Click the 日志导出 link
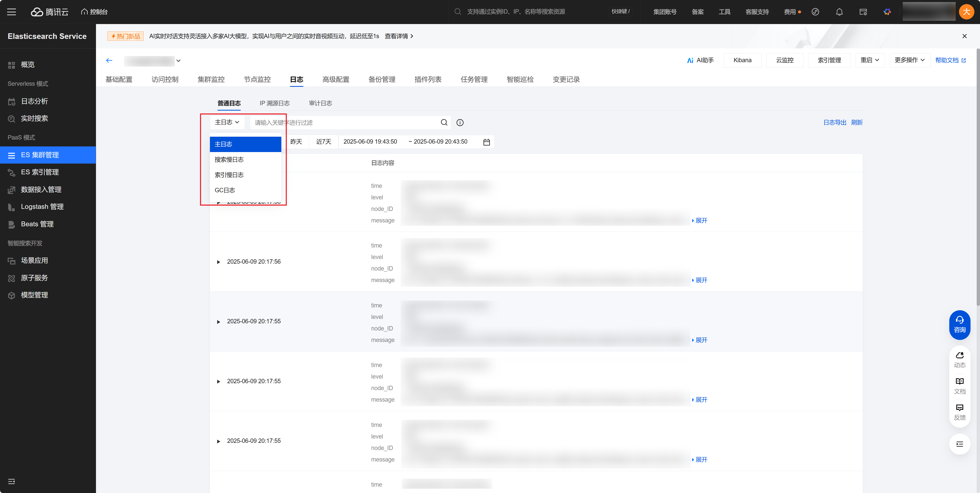The width and height of the screenshot is (980, 493). coord(835,123)
